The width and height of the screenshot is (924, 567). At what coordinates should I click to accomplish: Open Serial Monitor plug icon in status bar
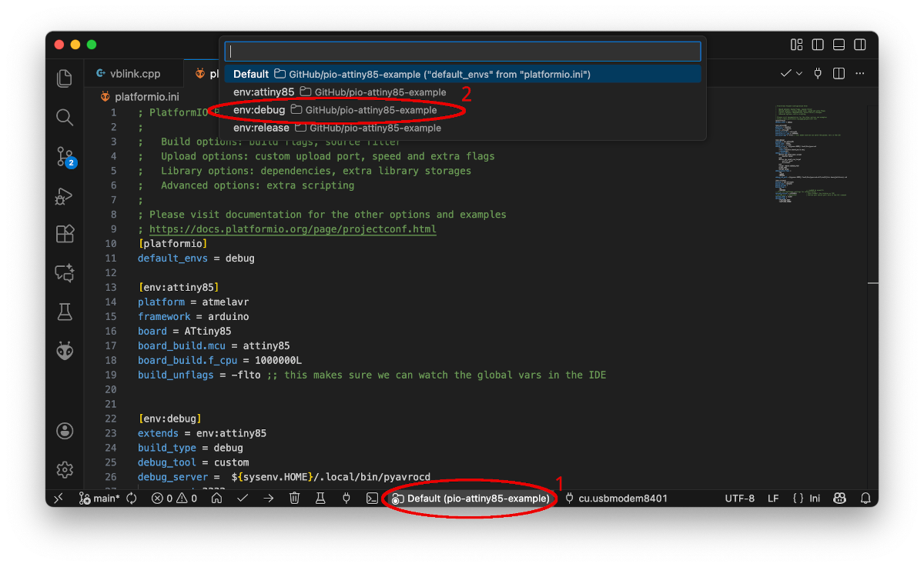click(346, 499)
